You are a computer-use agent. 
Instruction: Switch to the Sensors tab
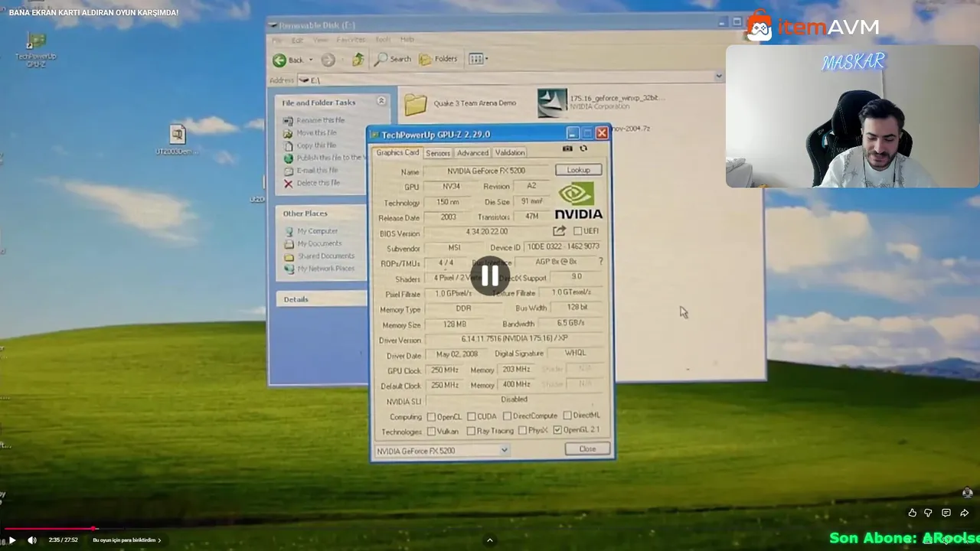(x=438, y=153)
